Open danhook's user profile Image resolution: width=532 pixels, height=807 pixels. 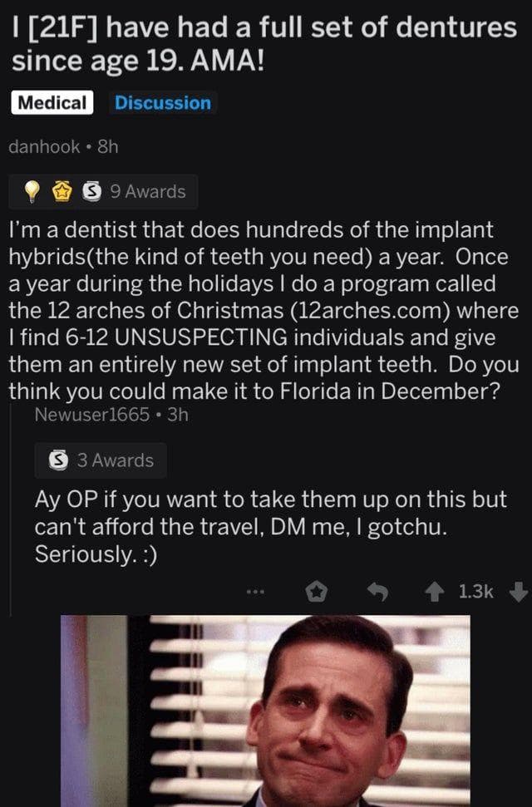44,147
